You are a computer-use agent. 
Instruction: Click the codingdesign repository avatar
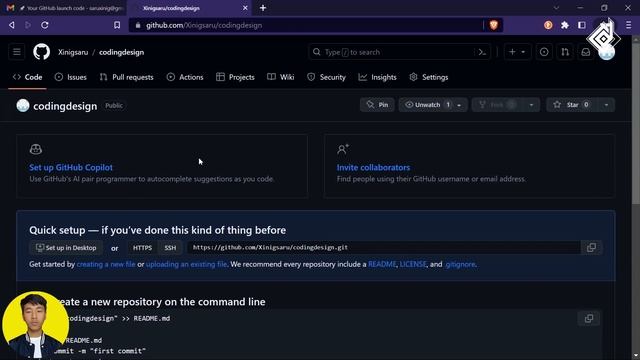click(23, 105)
